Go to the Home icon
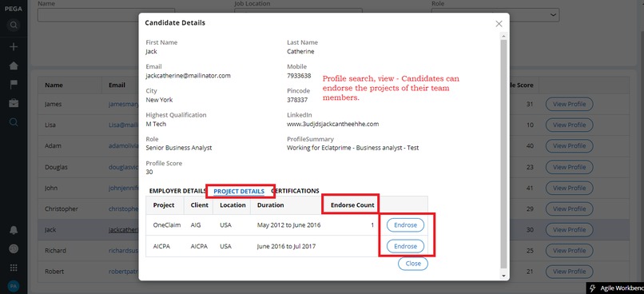Viewport: 644px width, 294px height. (x=14, y=66)
